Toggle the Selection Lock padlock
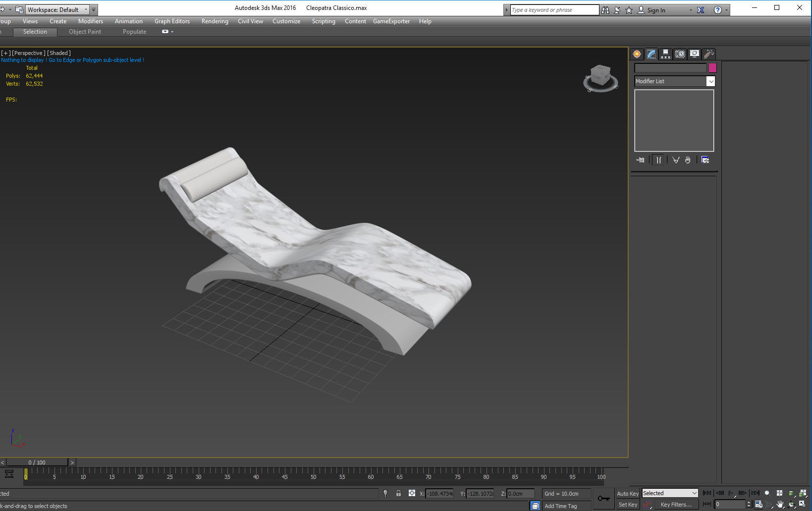Viewport: 812px width, 511px height. pos(398,493)
